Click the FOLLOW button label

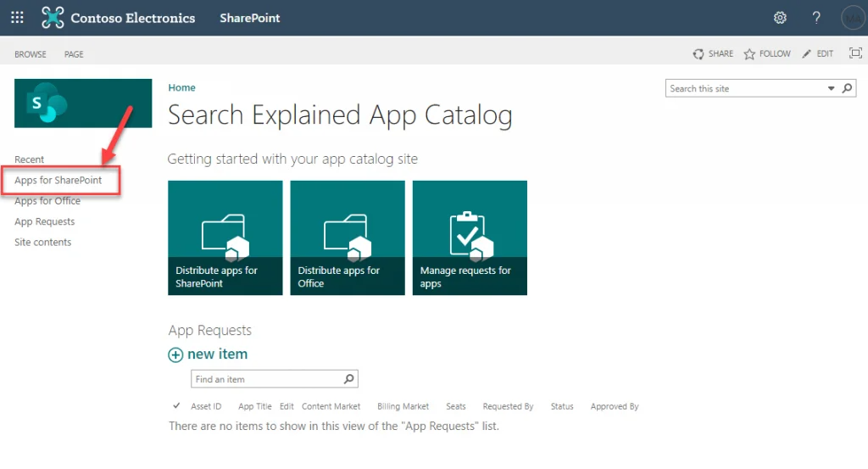point(775,53)
